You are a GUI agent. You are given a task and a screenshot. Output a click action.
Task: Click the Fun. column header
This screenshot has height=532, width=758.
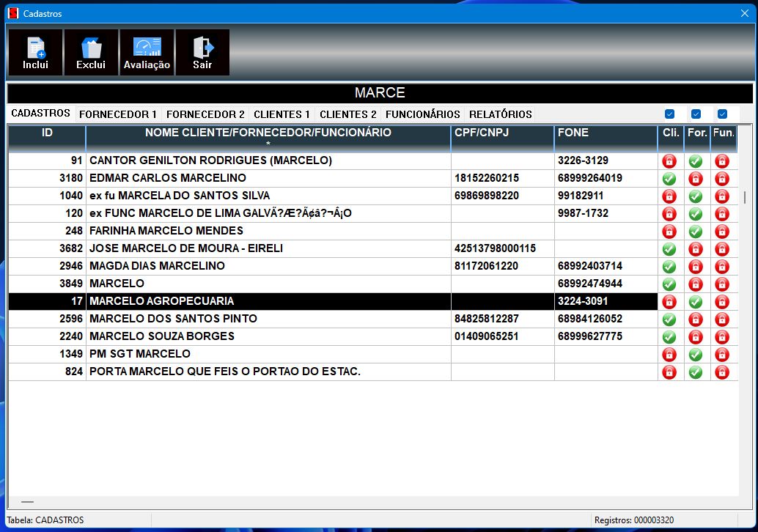[x=724, y=138]
